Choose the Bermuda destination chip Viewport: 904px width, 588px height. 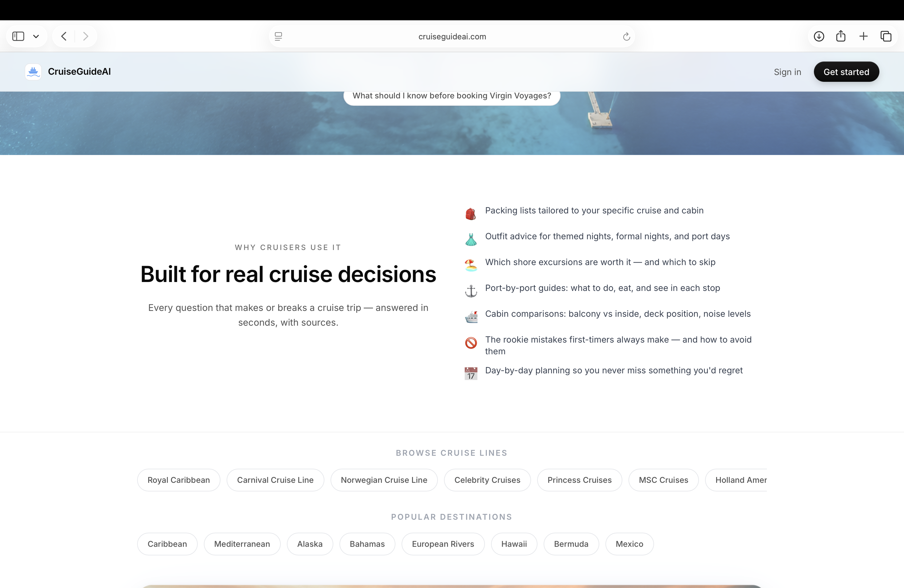571,544
